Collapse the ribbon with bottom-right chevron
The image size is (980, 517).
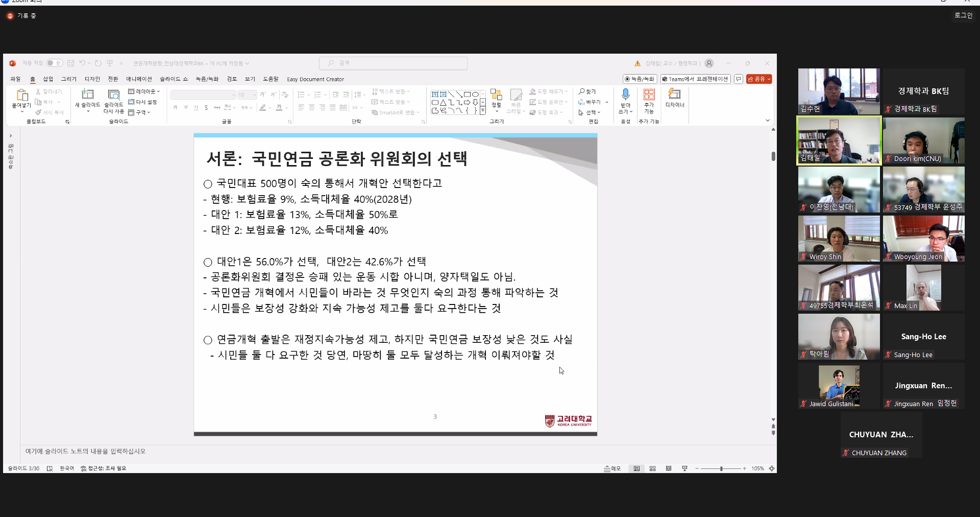(768, 121)
